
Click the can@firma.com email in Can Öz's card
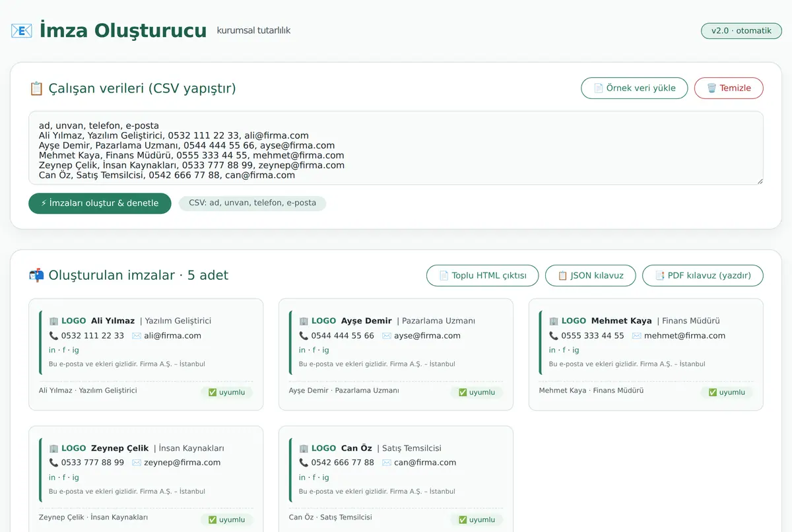coord(425,463)
